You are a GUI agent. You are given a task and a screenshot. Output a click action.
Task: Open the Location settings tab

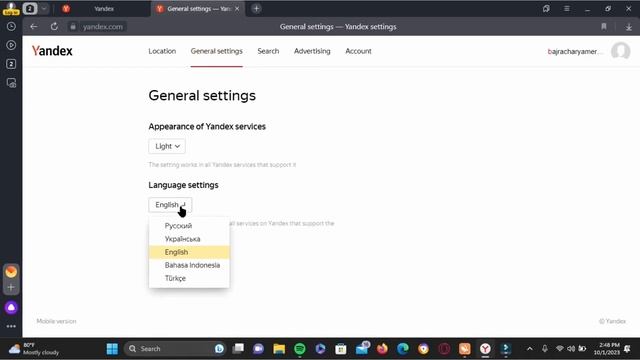coord(162,51)
